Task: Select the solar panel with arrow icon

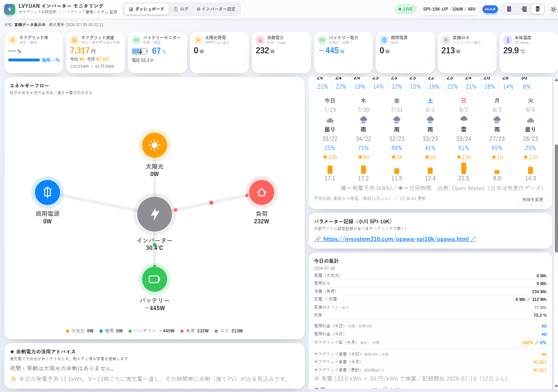Action: [x=524, y=9]
